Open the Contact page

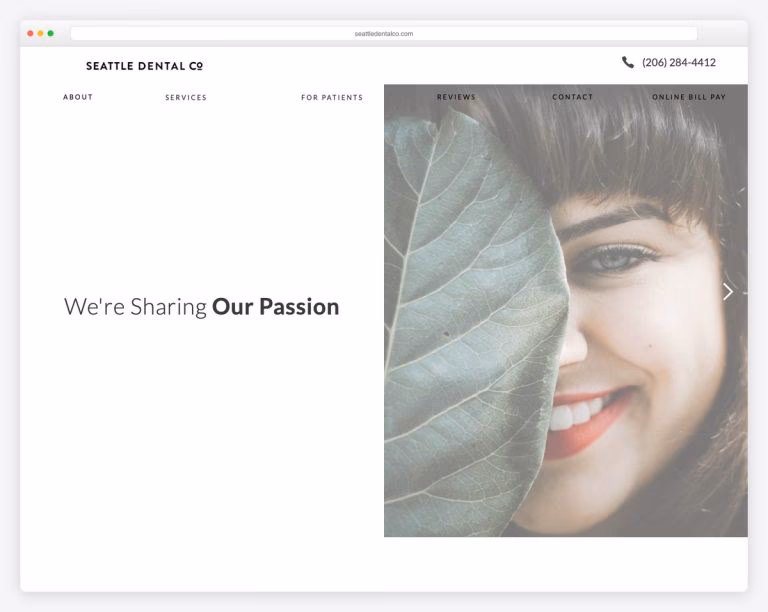[573, 97]
